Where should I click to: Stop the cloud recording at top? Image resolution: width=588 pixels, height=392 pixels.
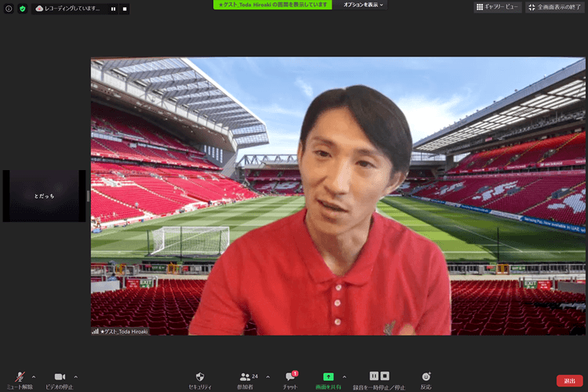(x=125, y=9)
